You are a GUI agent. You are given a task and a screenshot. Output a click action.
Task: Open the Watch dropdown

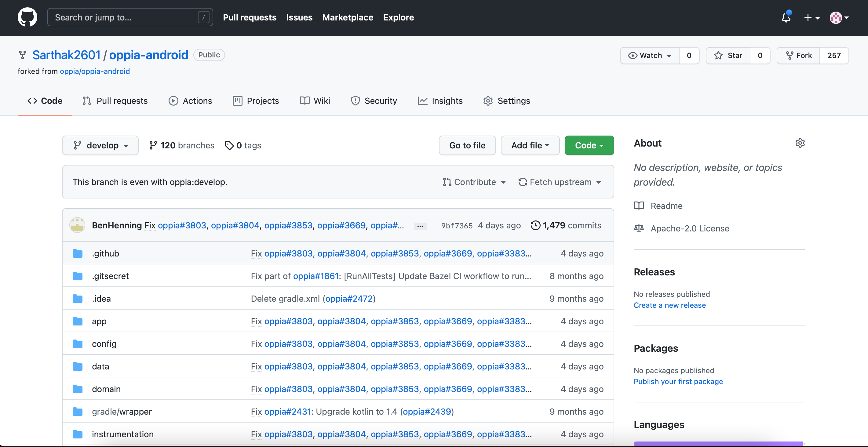[x=650, y=55]
